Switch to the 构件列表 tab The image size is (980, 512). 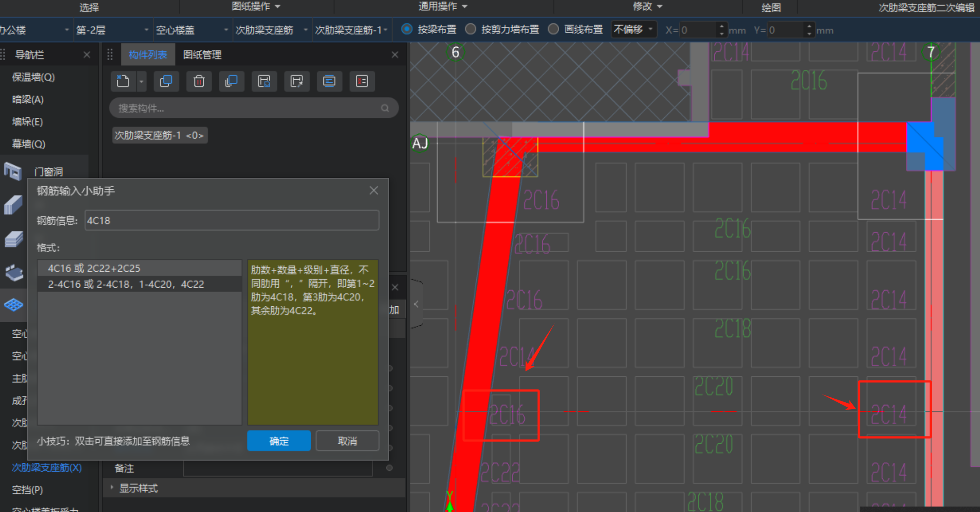(x=147, y=55)
